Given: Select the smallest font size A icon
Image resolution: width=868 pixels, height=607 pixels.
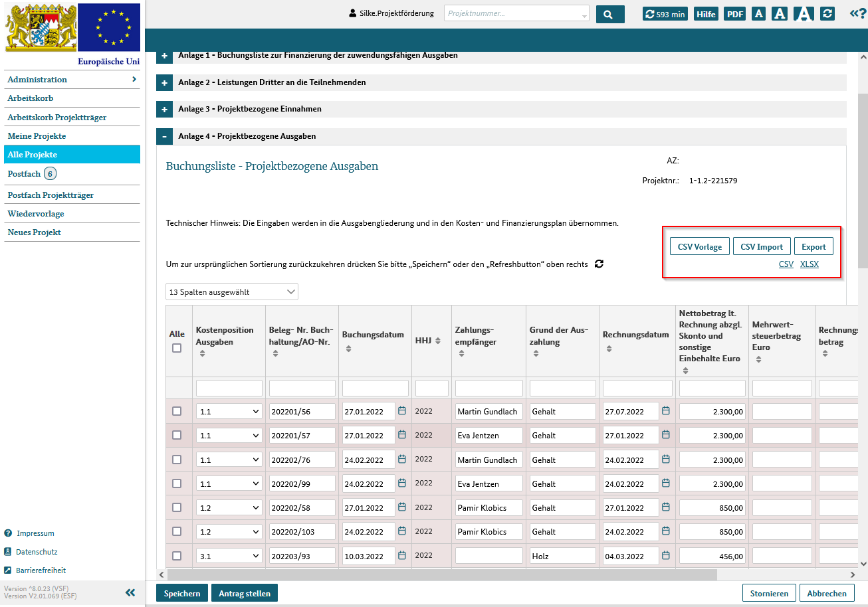Looking at the screenshot, I should coord(758,14).
